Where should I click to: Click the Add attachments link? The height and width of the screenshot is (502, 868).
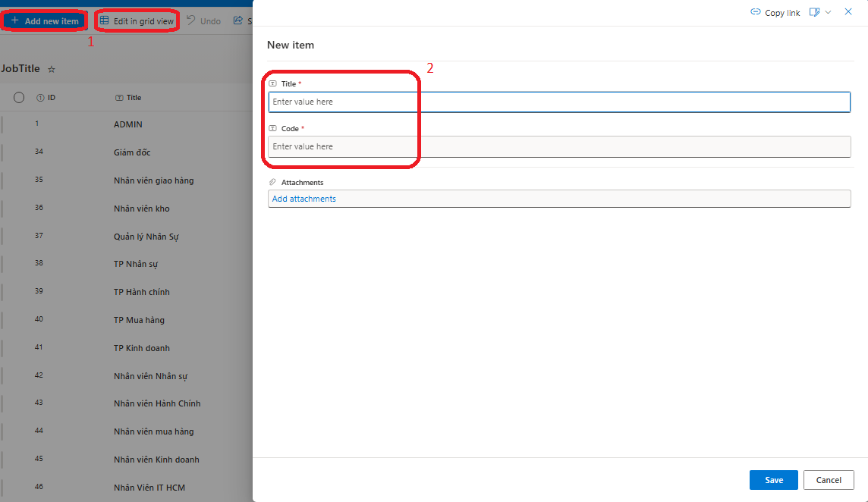pos(303,199)
